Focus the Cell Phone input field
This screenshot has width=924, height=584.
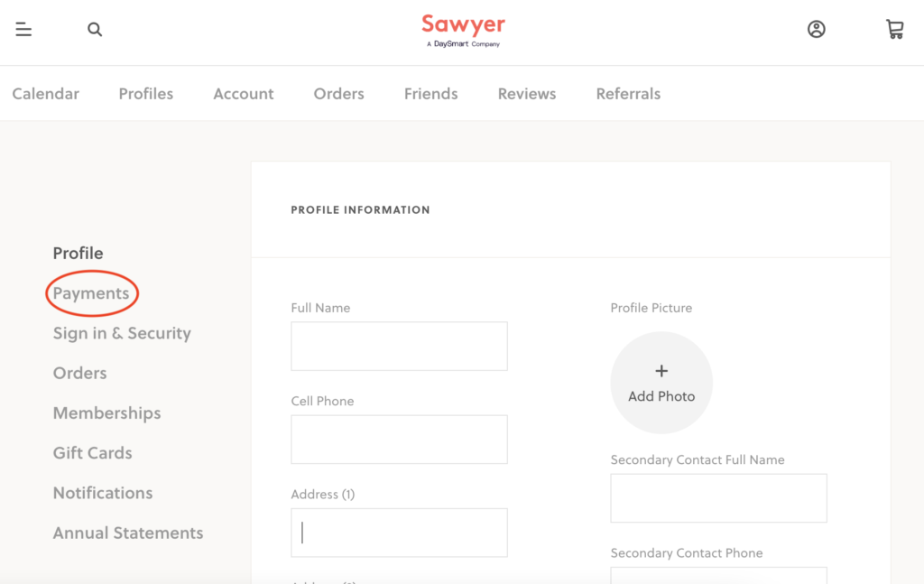pos(399,440)
